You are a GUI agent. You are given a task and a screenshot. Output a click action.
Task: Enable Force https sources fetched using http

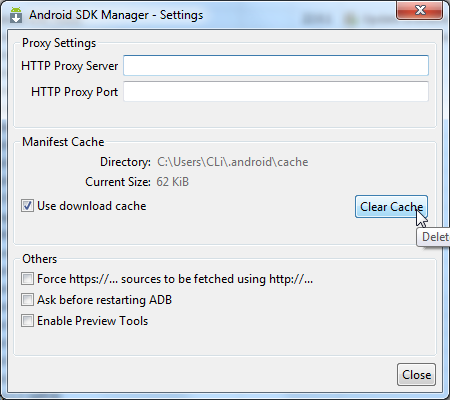pyautogui.click(x=27, y=279)
